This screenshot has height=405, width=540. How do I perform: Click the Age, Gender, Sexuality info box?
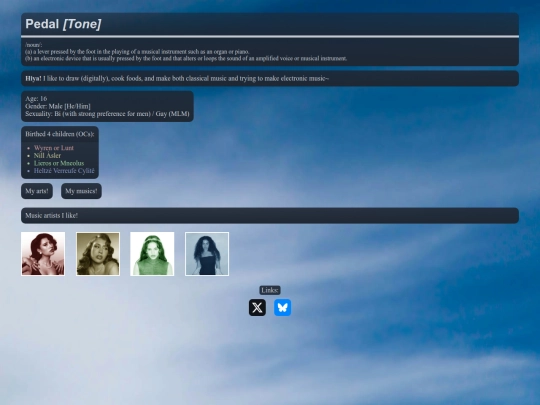107,106
